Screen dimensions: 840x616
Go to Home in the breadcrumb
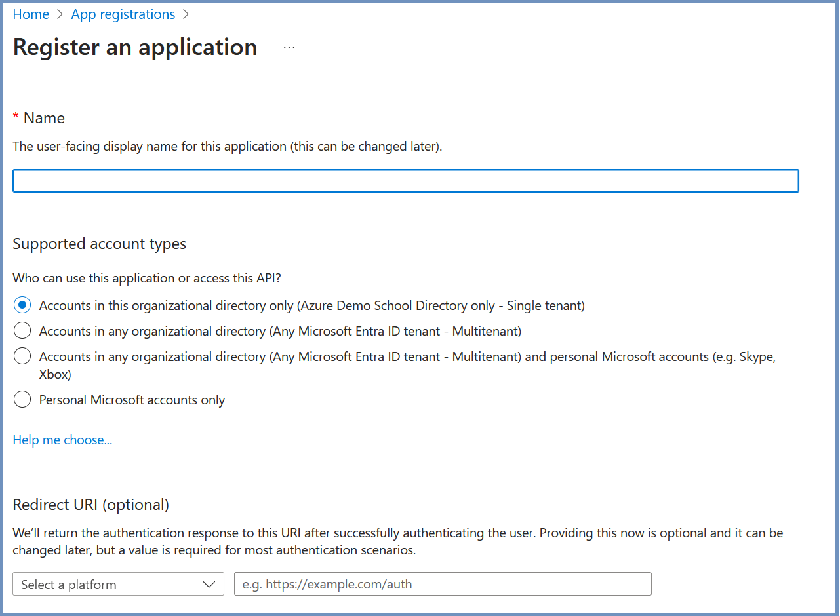(31, 14)
